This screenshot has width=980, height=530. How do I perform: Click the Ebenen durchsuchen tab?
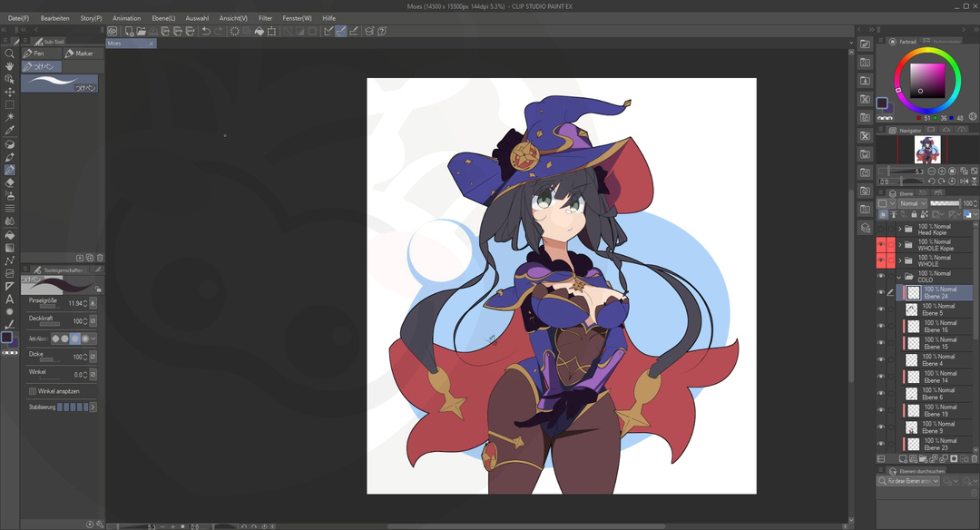(x=916, y=471)
